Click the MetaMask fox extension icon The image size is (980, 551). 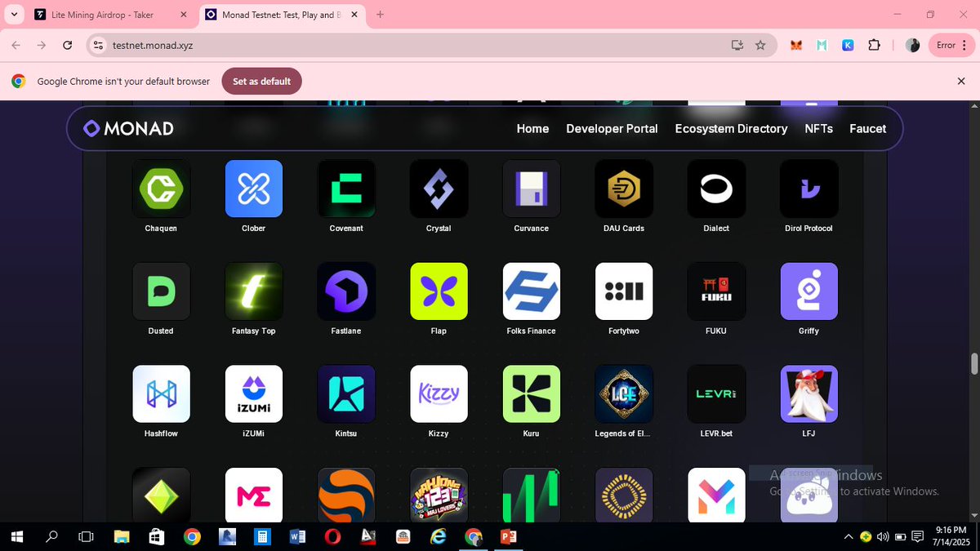pyautogui.click(x=795, y=46)
